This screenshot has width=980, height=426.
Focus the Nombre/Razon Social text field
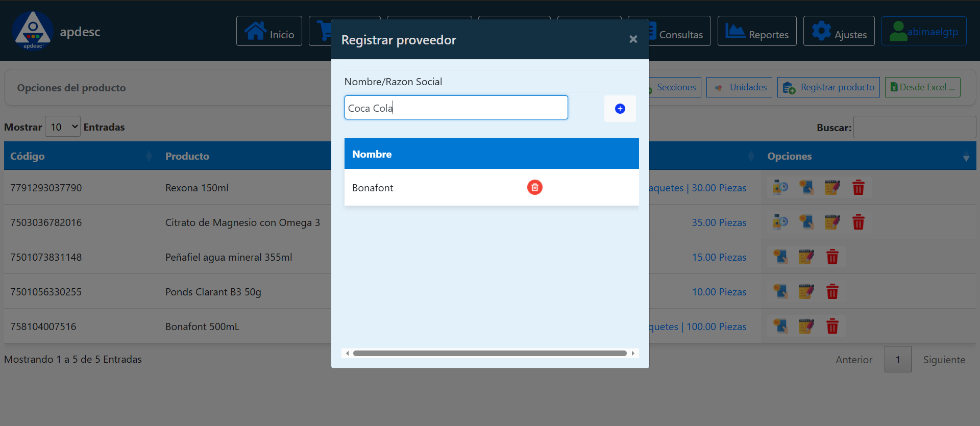click(456, 108)
